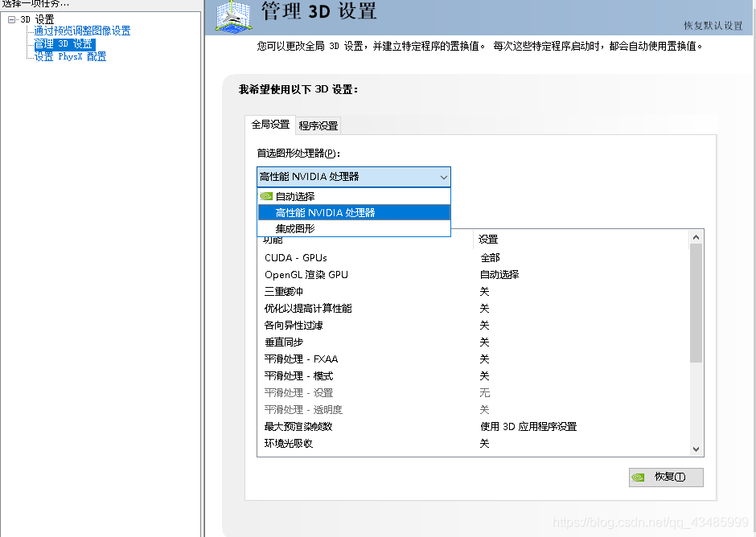Click the 关 value for 垂直同步

[484, 342]
